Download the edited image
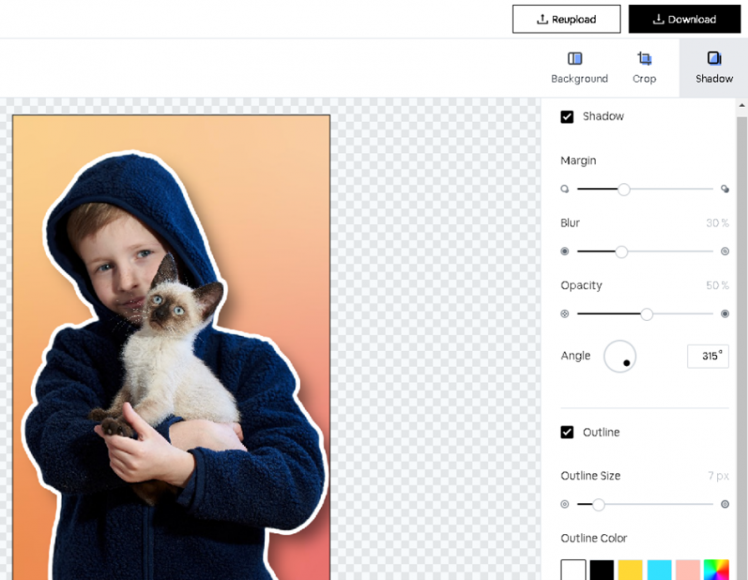Viewport: 748px width, 580px height. 684,19
